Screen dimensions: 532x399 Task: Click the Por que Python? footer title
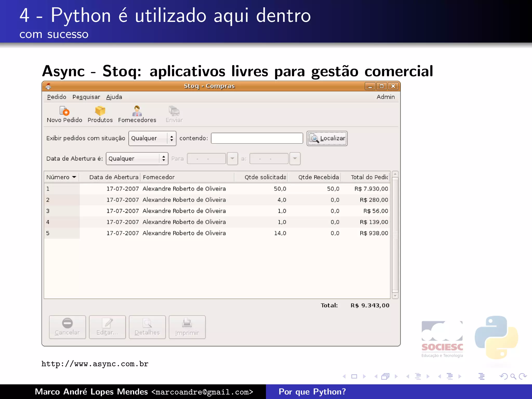312,392
